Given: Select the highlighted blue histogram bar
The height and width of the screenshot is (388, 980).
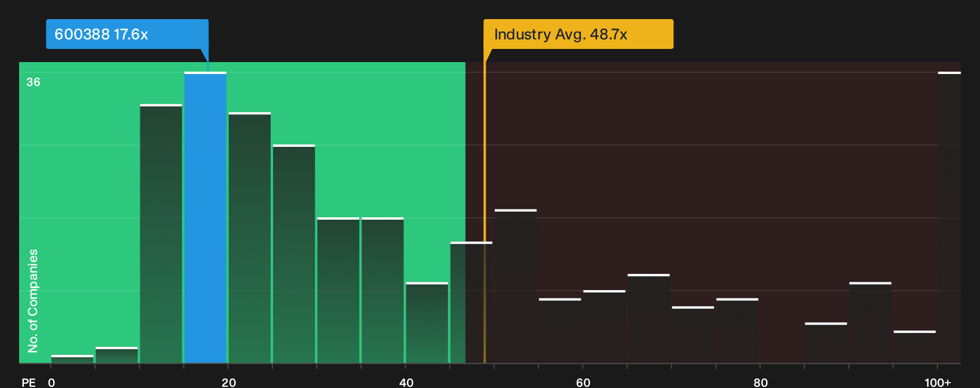Looking at the screenshot, I should 206,218.
